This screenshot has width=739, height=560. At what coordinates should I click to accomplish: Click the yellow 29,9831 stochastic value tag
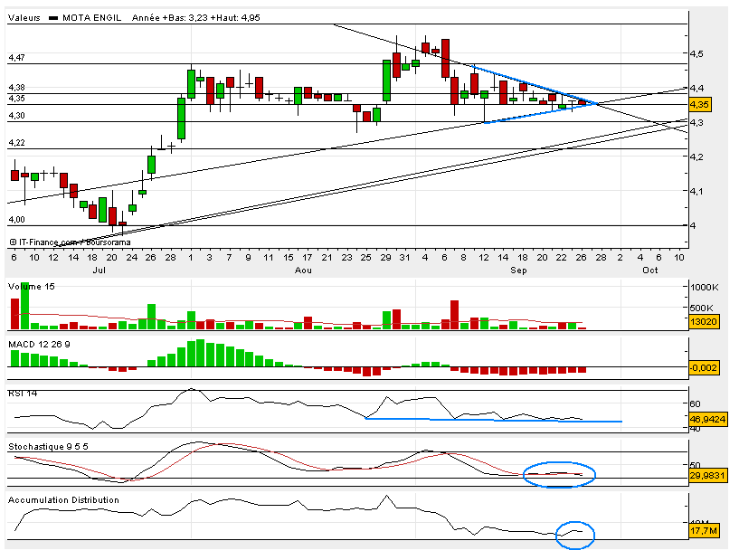pos(707,476)
